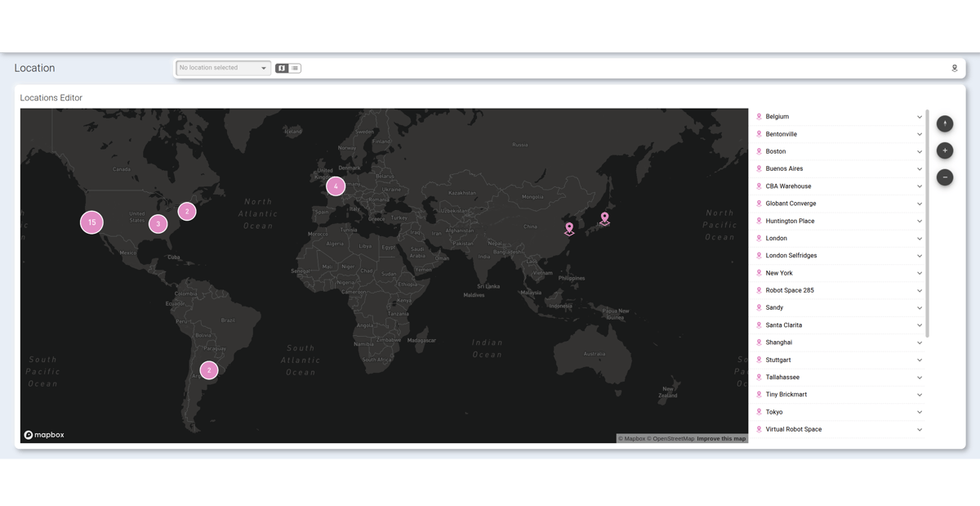Expand the Virtual Robot Space entry
Viewport: 980px width, 506px height.
click(919, 428)
